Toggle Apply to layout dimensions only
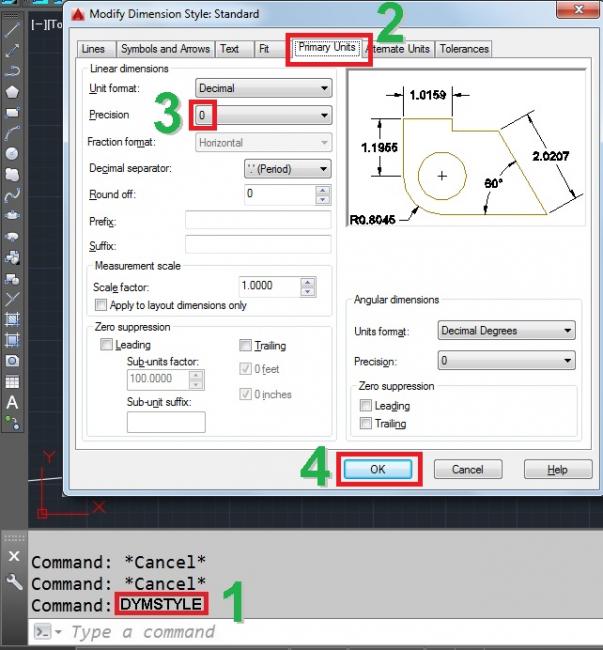Viewport: 603px width, 650px height. coord(100,305)
